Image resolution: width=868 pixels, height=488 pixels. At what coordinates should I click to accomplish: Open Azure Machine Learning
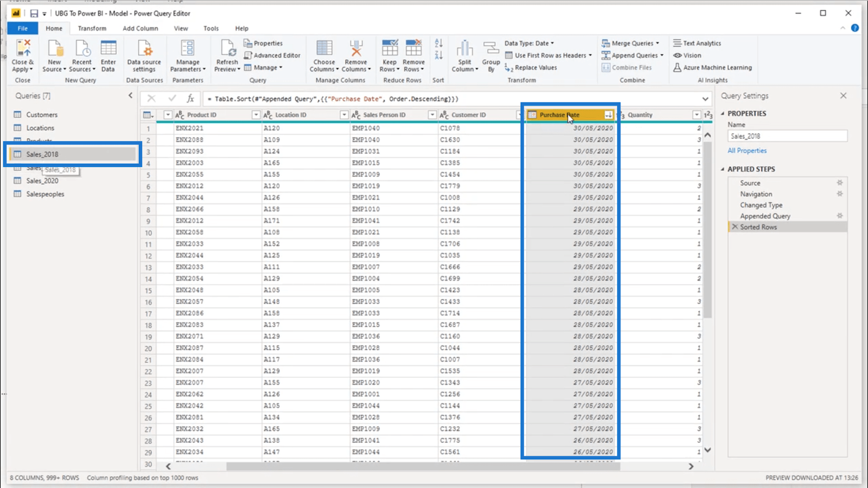coord(712,68)
